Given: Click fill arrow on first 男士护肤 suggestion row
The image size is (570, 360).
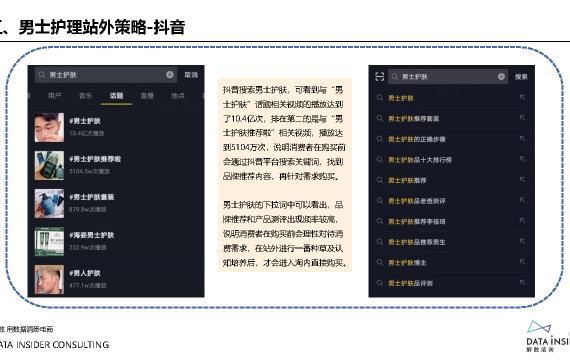Looking at the screenshot, I should tap(522, 97).
